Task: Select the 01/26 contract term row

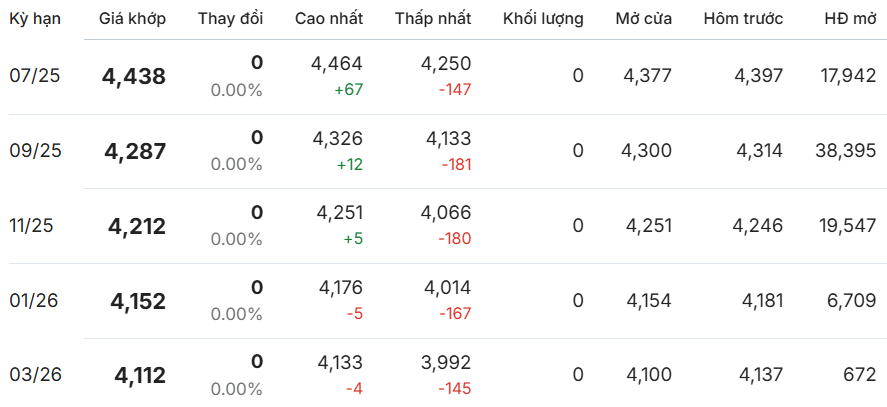Action: [444, 301]
